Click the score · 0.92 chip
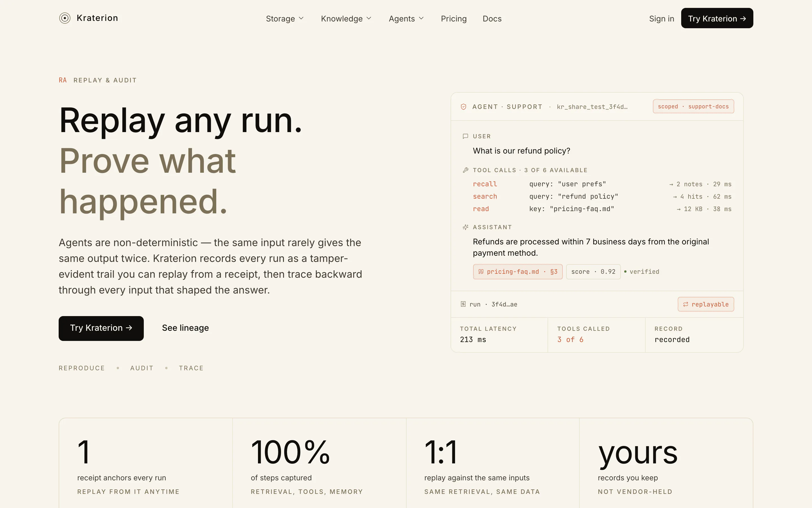 point(593,271)
